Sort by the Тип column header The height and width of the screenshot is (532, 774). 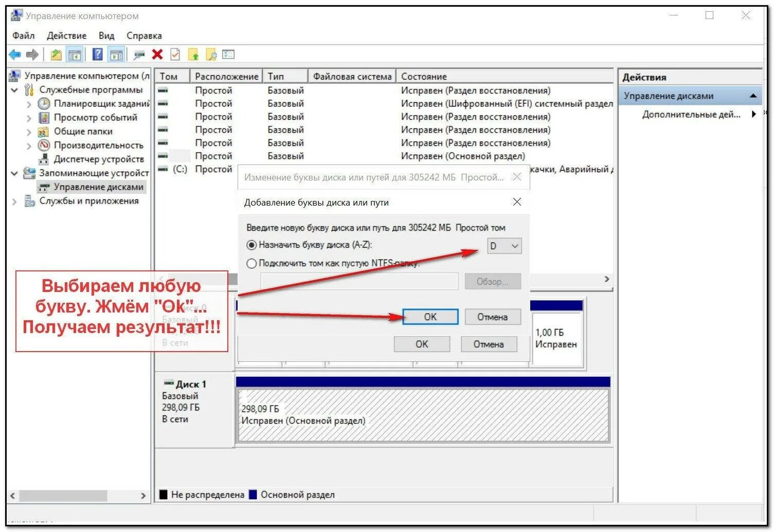click(285, 77)
